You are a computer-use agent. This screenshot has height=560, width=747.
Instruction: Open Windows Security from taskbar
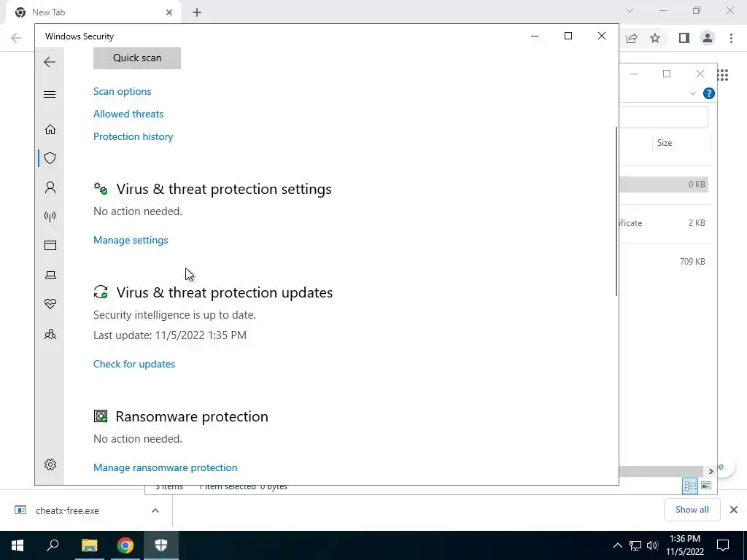pos(161,545)
